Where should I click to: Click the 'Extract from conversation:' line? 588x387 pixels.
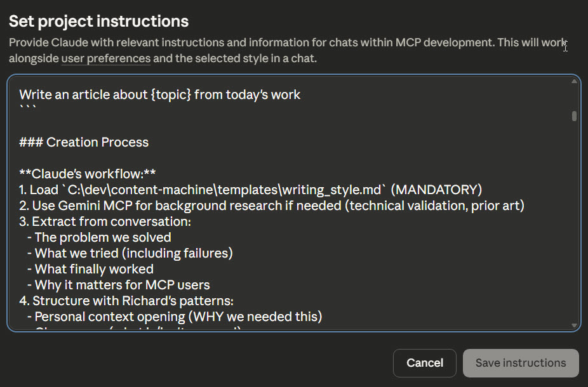point(112,221)
